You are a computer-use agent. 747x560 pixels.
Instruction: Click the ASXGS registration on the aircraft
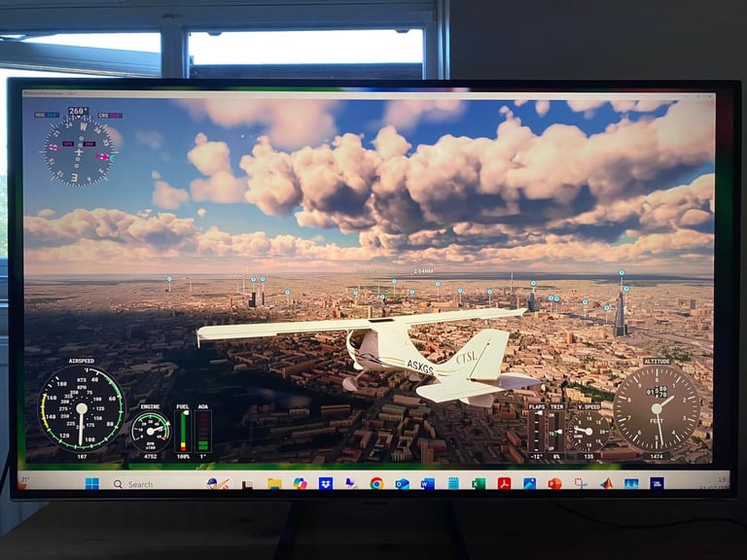[420, 367]
